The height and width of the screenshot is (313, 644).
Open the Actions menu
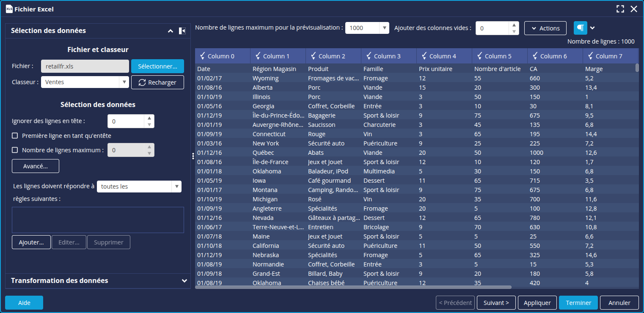[x=545, y=28]
